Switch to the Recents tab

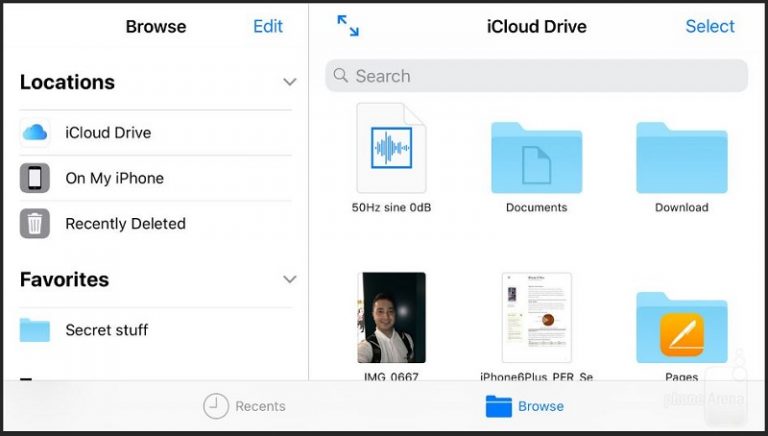tap(245, 406)
